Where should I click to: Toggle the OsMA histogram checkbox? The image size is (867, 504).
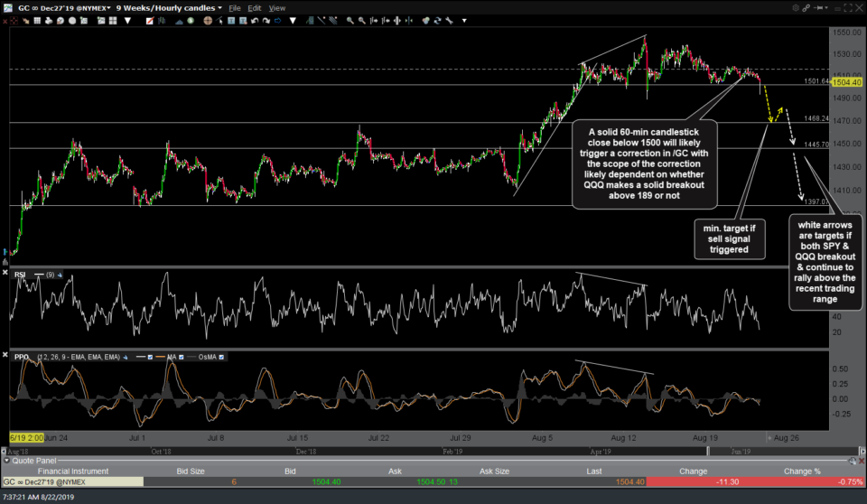[221, 357]
